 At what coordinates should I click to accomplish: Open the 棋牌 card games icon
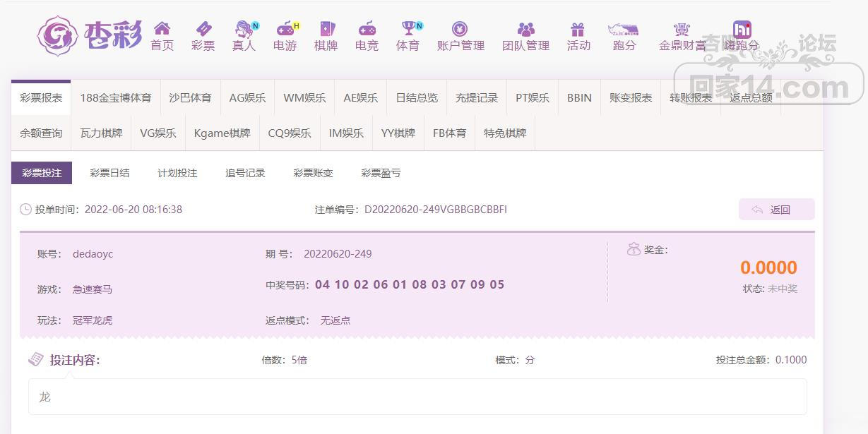pos(326,29)
